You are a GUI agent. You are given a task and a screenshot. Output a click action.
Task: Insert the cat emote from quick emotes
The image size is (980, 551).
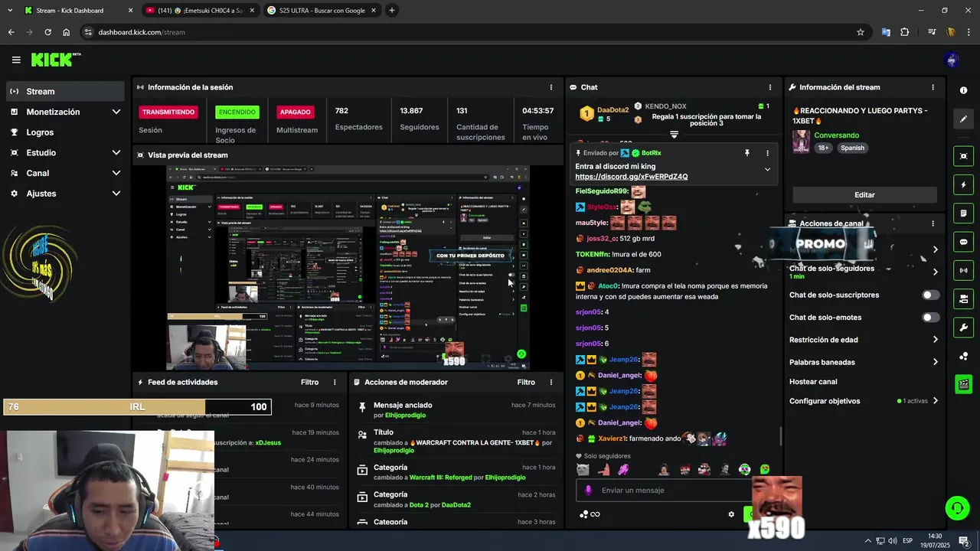coord(583,469)
